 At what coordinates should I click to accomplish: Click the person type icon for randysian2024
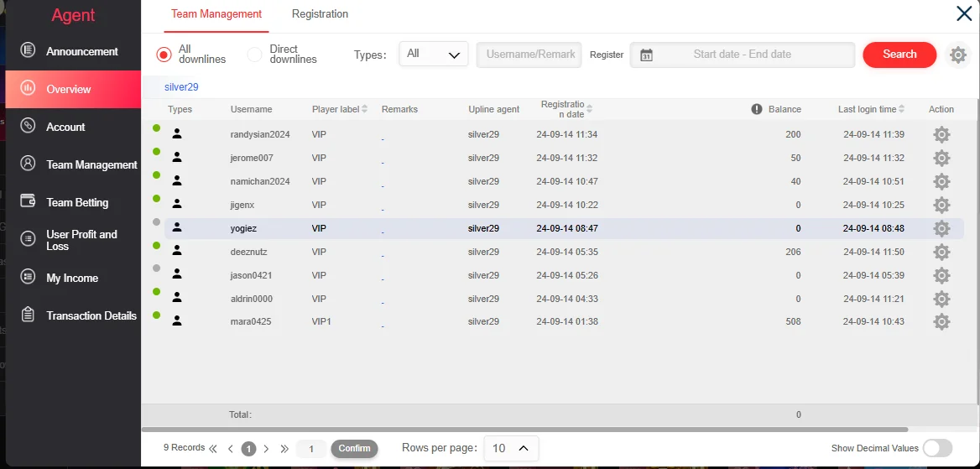click(x=177, y=133)
